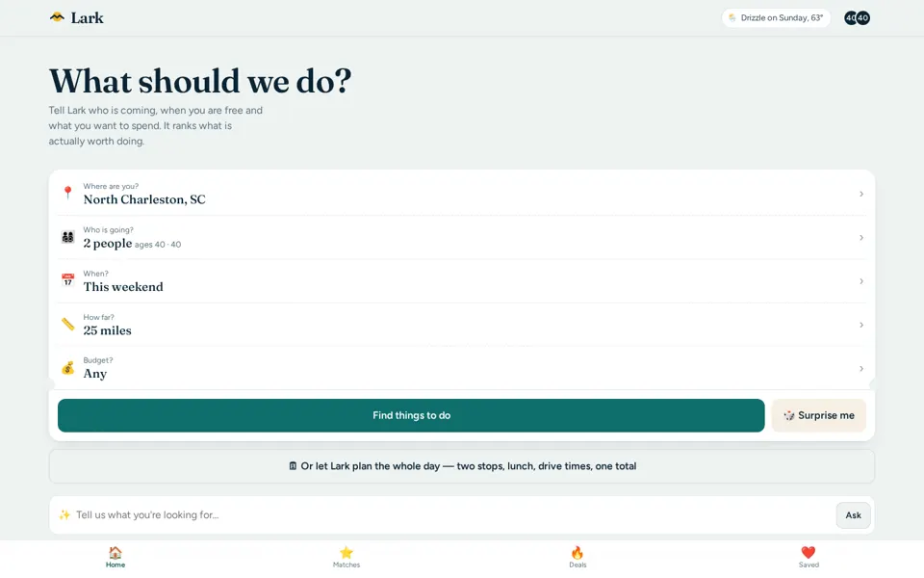Click the ages 40 · 40 label
Image resolution: width=924 pixels, height=578 pixels.
pos(158,245)
